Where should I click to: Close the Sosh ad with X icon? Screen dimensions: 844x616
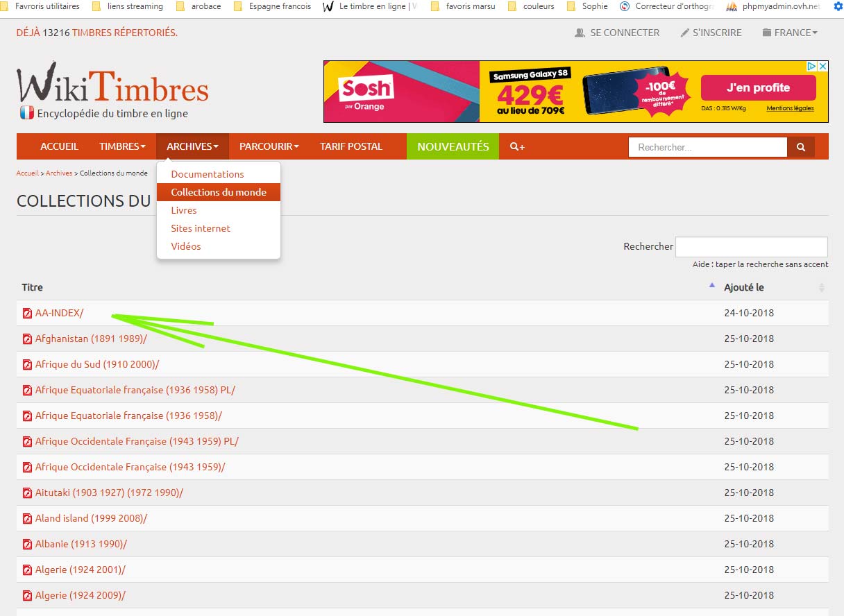[x=822, y=67]
